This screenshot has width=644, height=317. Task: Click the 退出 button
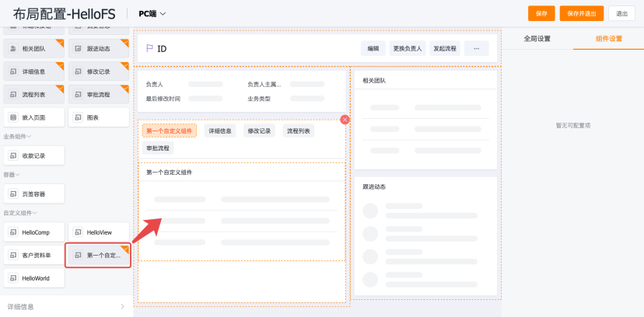[621, 13]
